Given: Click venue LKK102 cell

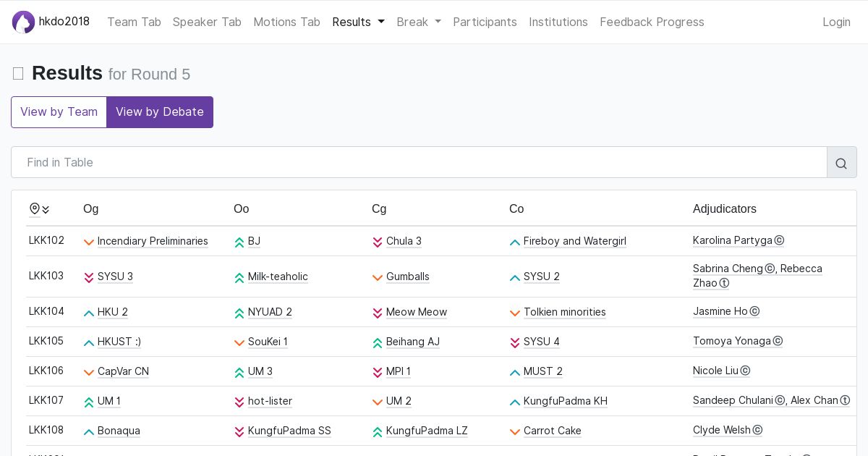Looking at the screenshot, I should (46, 240).
